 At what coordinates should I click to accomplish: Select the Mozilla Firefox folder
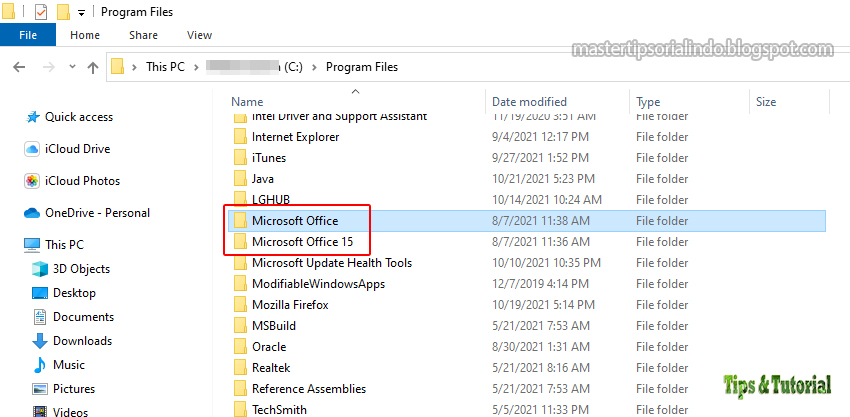(x=290, y=305)
